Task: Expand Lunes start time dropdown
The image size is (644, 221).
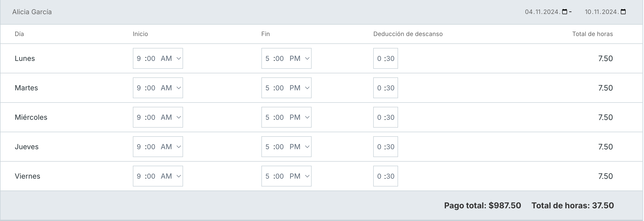Action: click(x=158, y=58)
